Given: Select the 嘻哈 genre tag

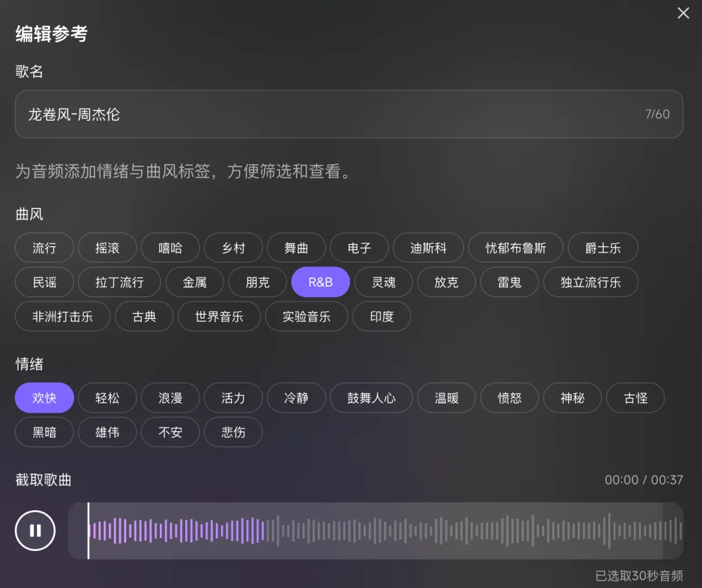Looking at the screenshot, I should pyautogui.click(x=170, y=248).
